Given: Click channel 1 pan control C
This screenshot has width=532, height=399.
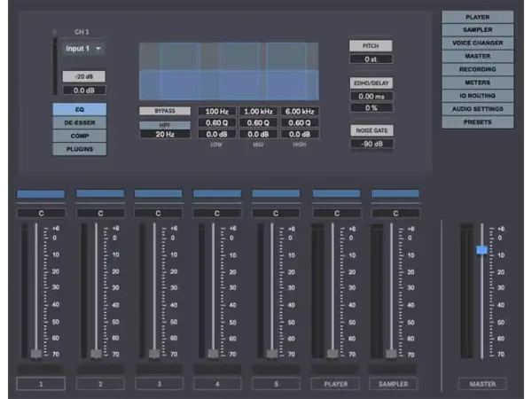Looking at the screenshot, I should pos(41,214).
